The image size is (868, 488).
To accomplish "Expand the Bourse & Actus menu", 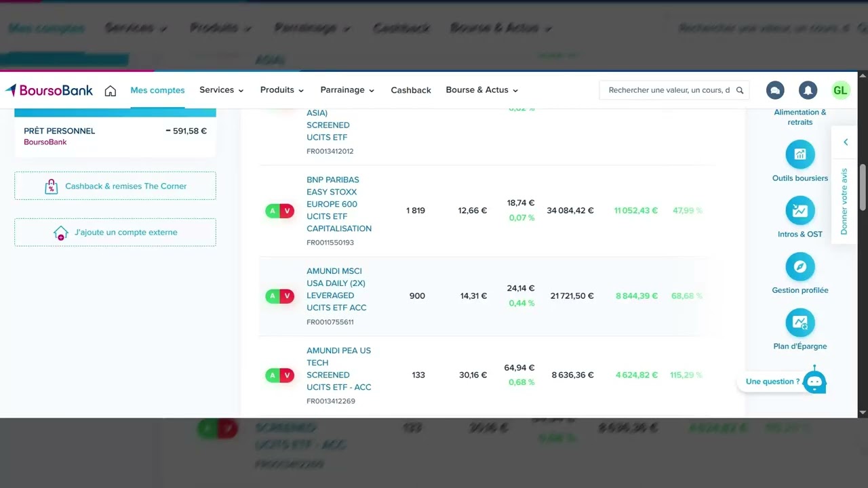I will click(481, 90).
